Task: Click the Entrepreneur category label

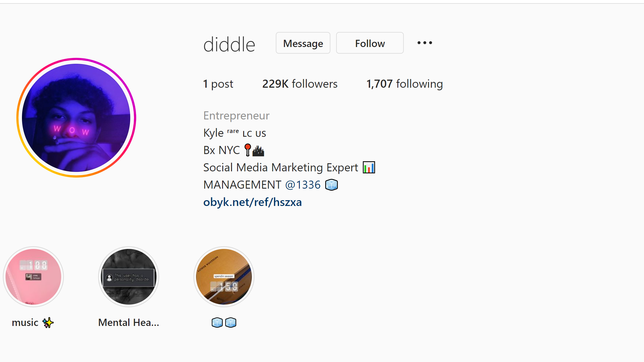Action: [236, 116]
